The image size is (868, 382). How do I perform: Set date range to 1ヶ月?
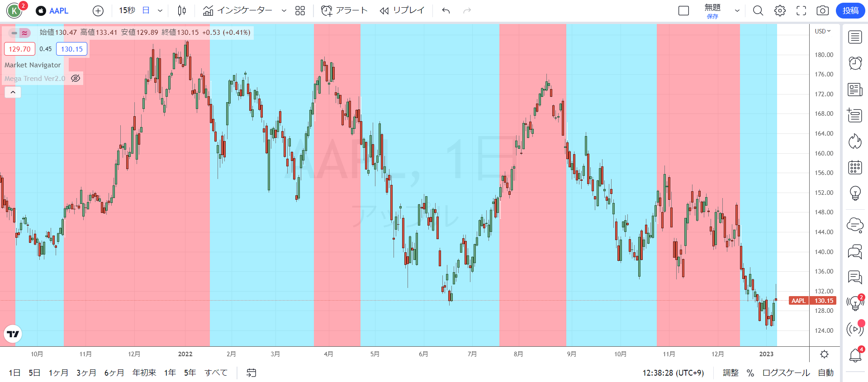(58, 373)
